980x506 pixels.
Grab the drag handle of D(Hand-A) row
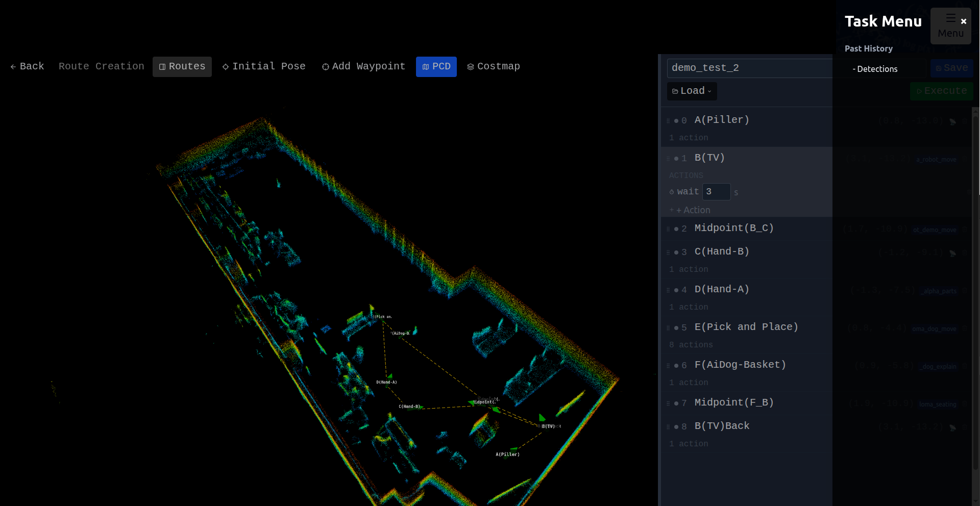click(668, 290)
